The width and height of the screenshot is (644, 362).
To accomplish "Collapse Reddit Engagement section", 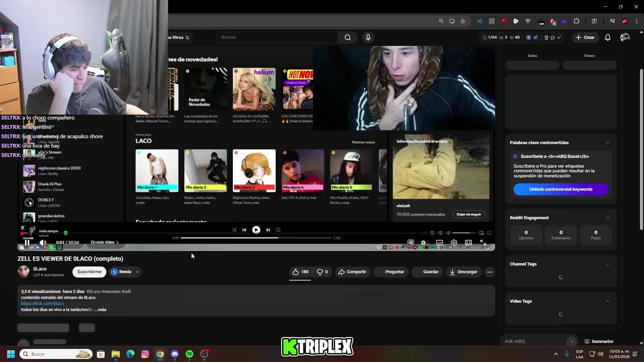I will [x=607, y=218].
